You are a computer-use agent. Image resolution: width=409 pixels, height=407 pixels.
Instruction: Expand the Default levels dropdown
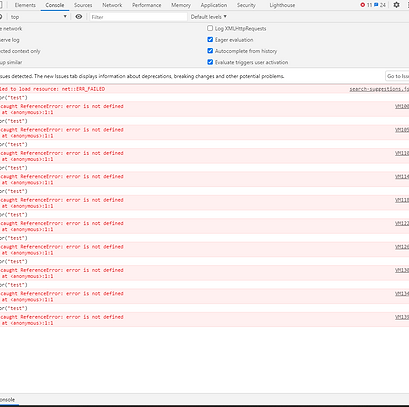(x=209, y=17)
